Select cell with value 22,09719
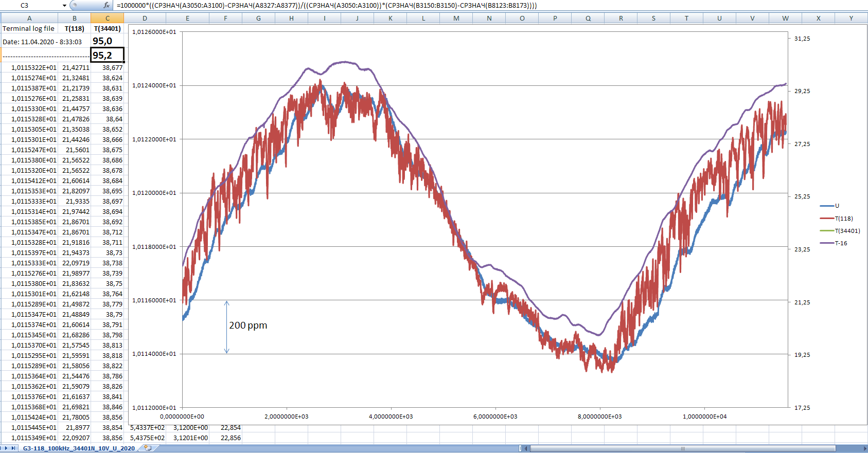Viewport: 868px width, 453px height. [75, 263]
